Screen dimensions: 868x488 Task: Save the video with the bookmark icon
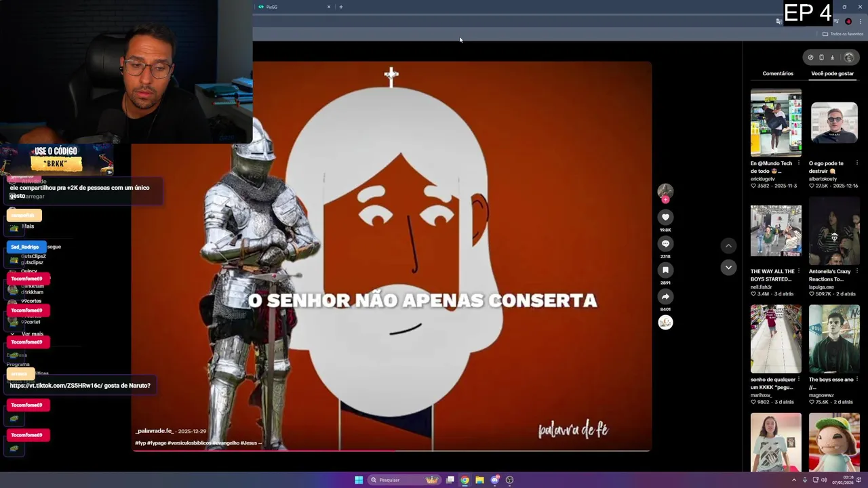(665, 270)
